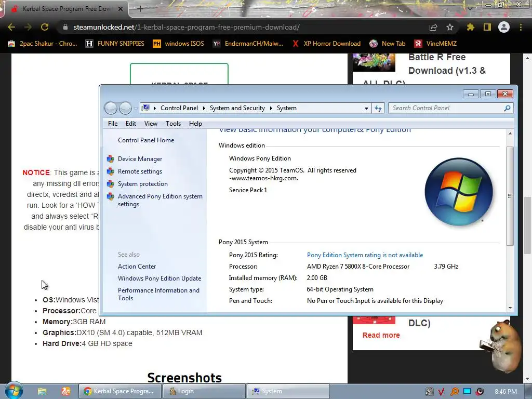Click the orange magnifier tray icon
The height and width of the screenshot is (399, 532).
pos(454,392)
